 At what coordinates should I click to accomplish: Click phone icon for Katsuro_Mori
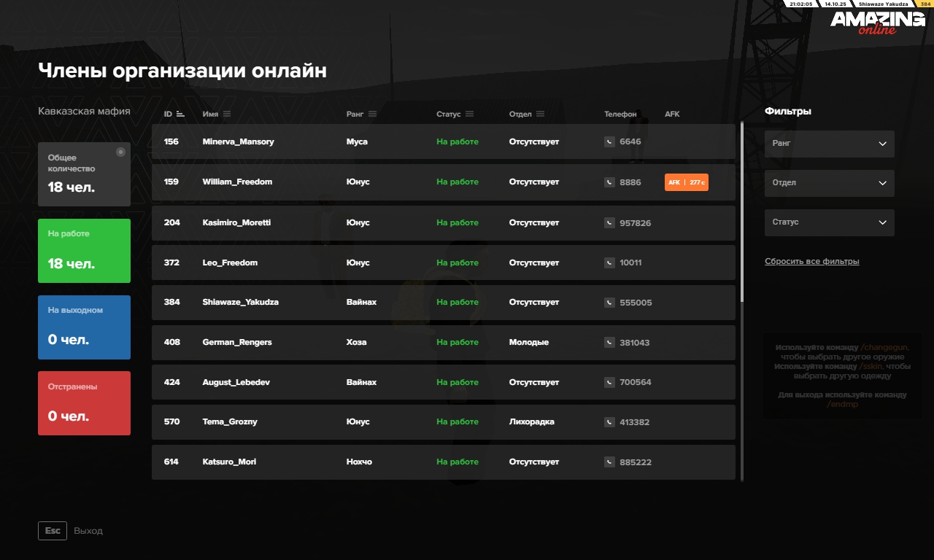point(609,462)
